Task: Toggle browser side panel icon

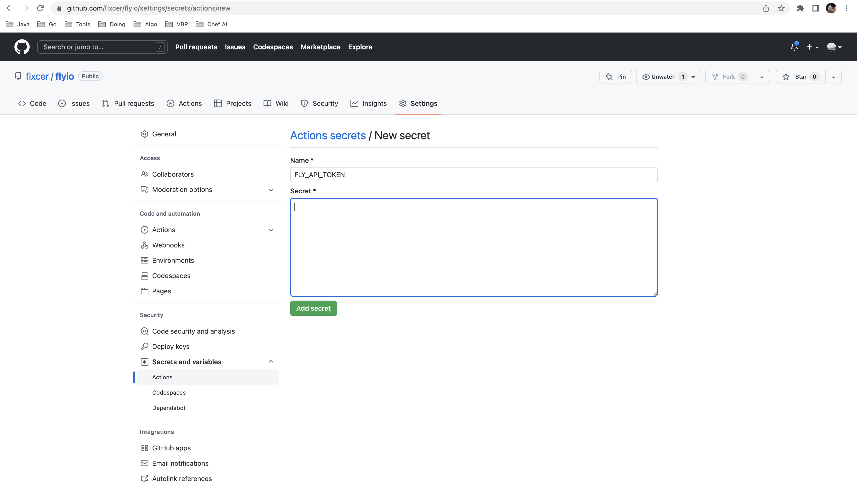Action: point(816,8)
